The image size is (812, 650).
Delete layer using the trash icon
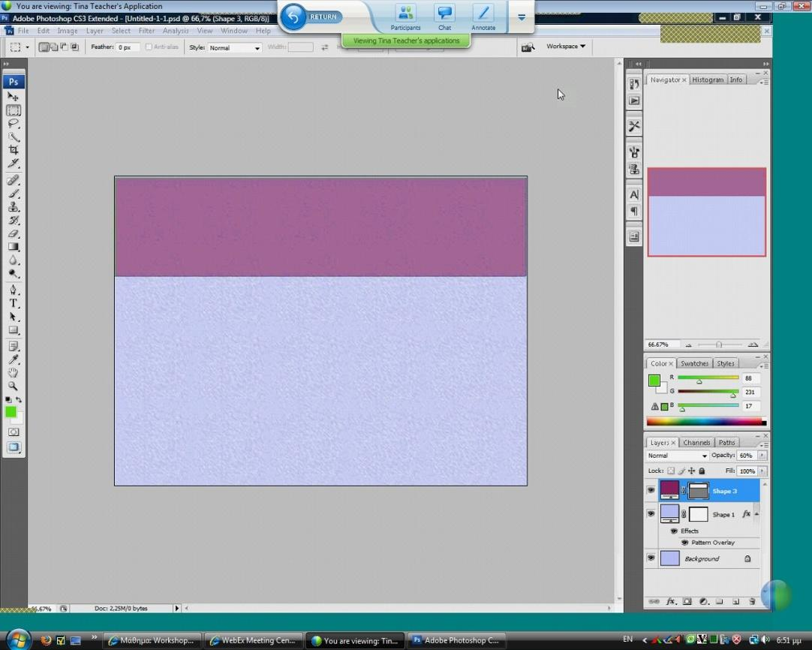(753, 601)
